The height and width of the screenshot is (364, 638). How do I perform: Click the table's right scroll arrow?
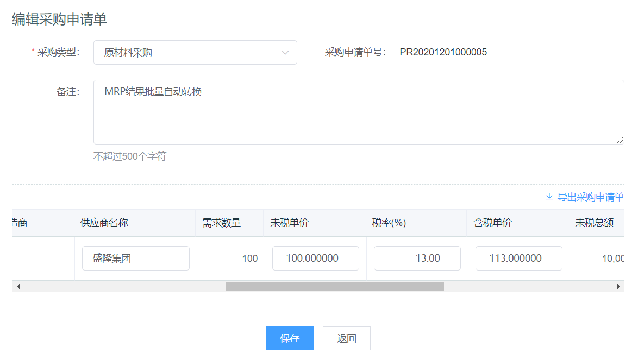point(618,286)
